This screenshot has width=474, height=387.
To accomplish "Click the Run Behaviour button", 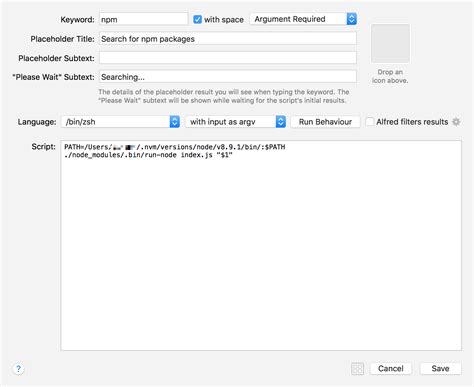I will [x=325, y=122].
